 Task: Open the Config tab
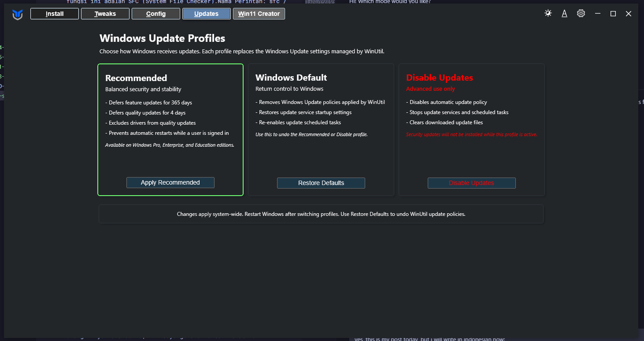pos(156,14)
